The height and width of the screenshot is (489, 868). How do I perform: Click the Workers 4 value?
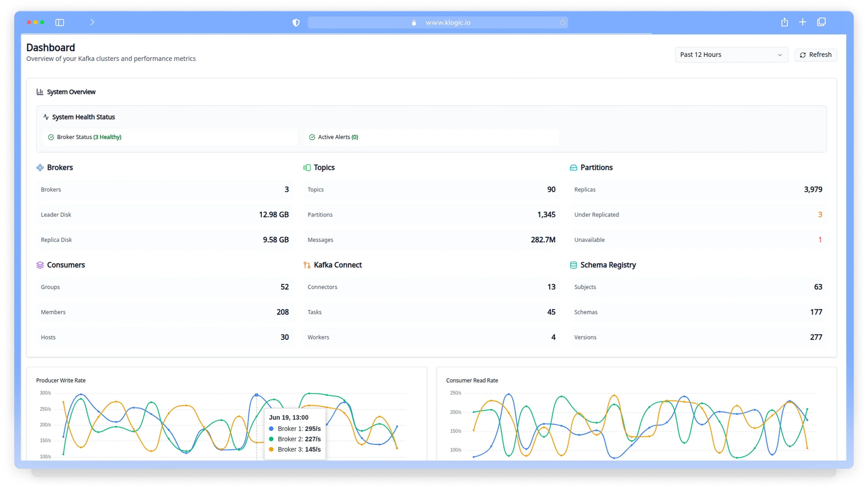coord(553,338)
